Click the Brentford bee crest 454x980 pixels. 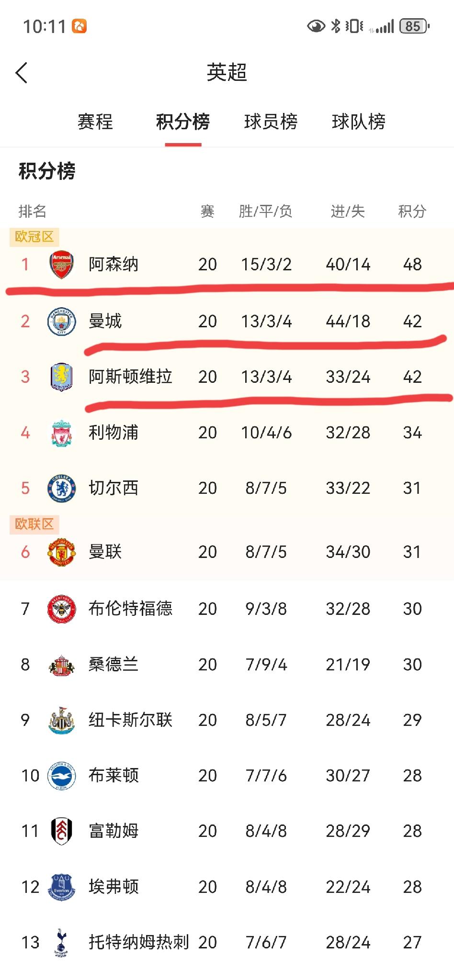(x=62, y=609)
